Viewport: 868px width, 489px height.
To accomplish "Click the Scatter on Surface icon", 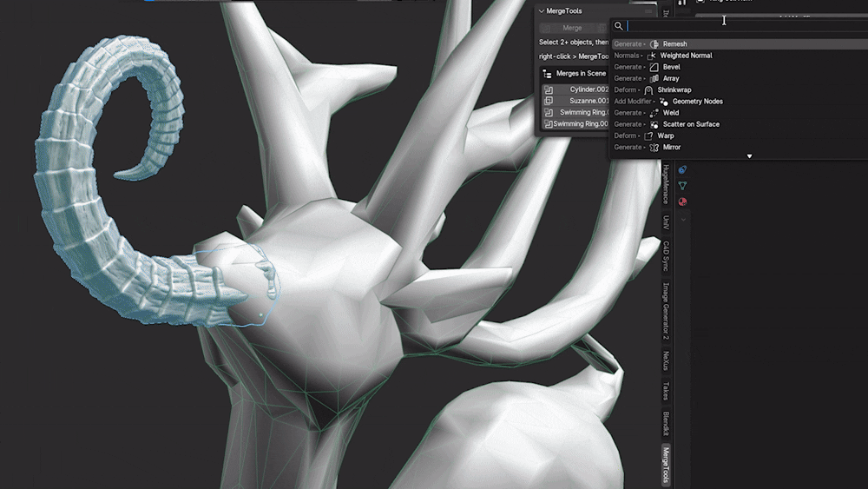I will [654, 124].
